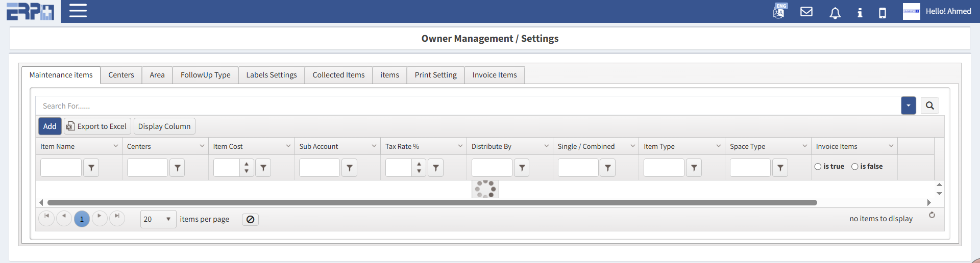The height and width of the screenshot is (263, 980).
Task: Expand the search options dropdown arrow
Action: (908, 106)
